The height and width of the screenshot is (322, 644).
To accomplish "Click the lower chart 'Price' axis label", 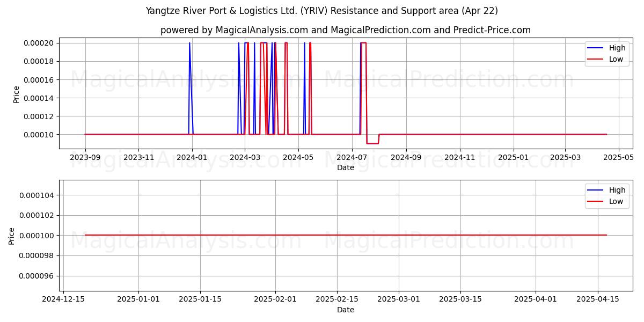I will (12, 236).
